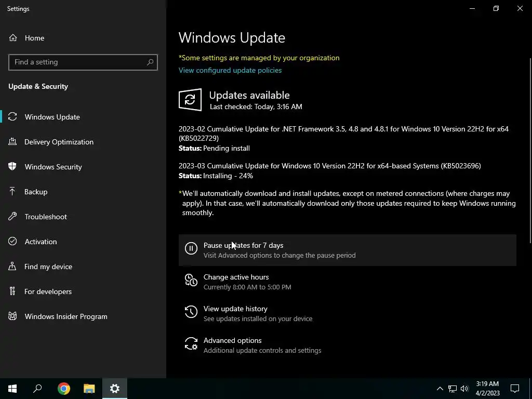Open the network icon in system tray
This screenshot has height=399, width=532.
(453, 389)
